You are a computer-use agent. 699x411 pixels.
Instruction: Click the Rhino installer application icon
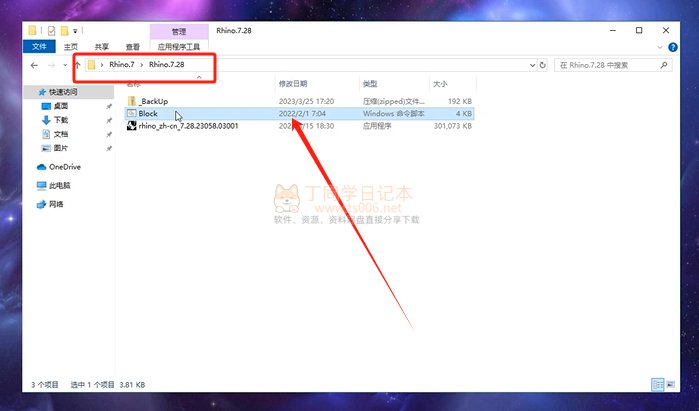pos(132,126)
